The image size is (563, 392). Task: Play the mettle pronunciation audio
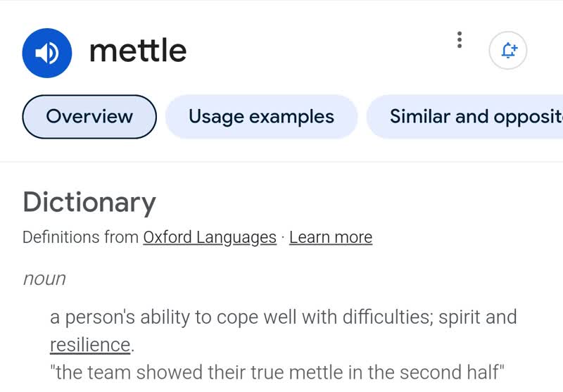[47, 52]
